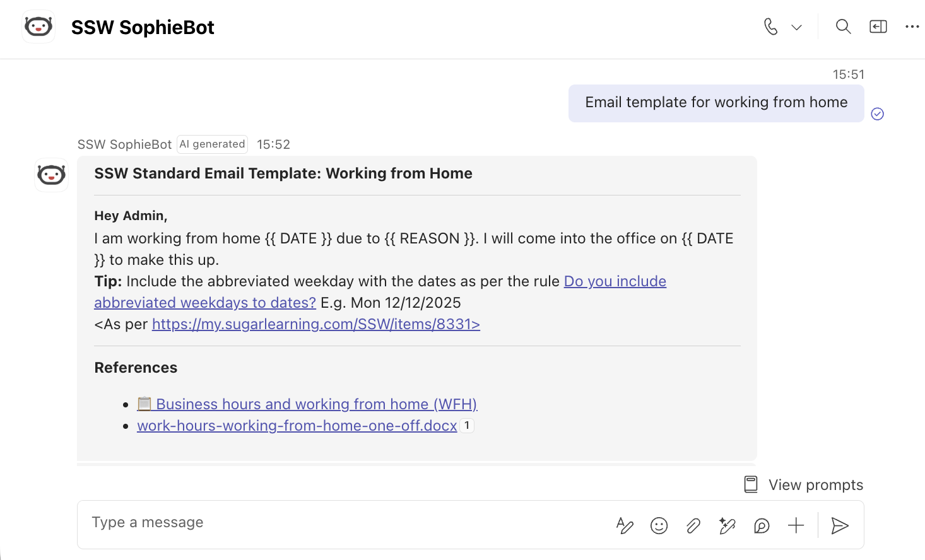Click the AI generated label
Viewport: 925px width, 560px height.
(x=212, y=144)
